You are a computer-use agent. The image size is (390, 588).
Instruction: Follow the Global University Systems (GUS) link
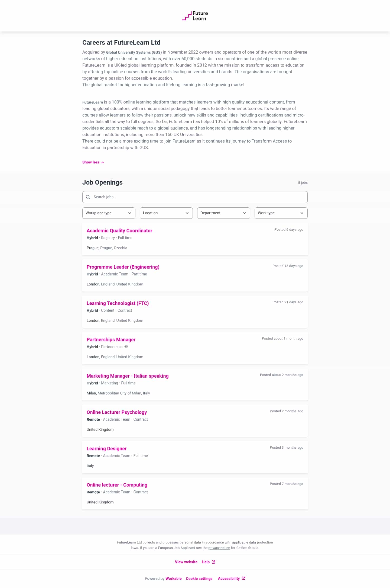[x=134, y=52]
